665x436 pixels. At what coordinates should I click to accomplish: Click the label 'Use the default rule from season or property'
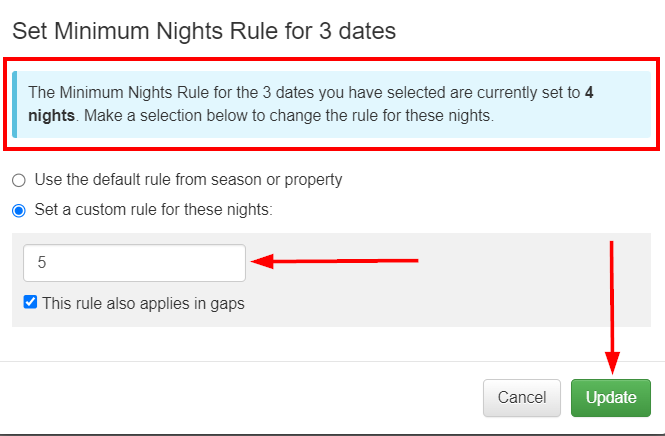click(188, 180)
